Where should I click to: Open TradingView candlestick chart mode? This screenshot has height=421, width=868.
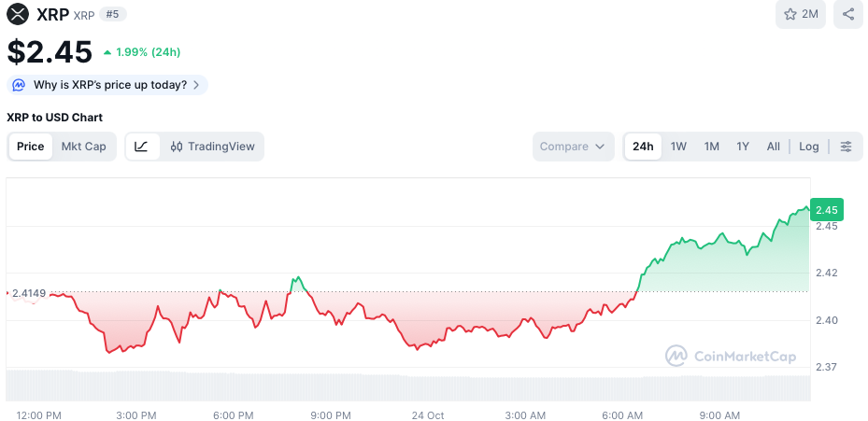(x=212, y=147)
